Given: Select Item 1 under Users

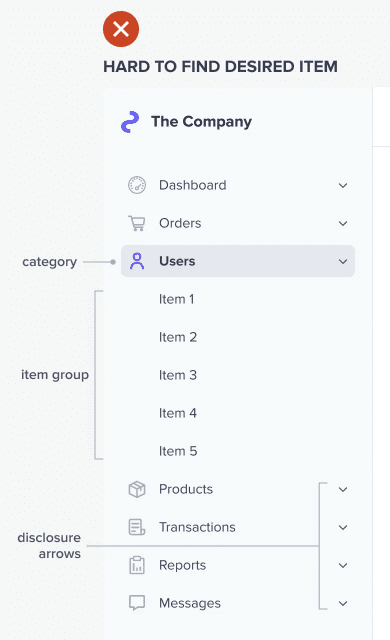Looking at the screenshot, I should click(177, 299).
